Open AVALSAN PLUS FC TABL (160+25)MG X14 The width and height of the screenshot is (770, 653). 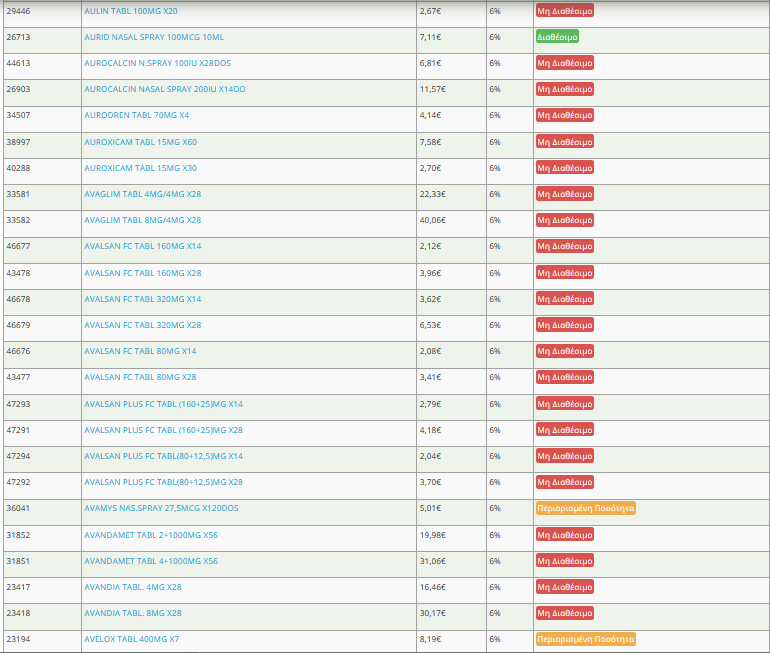[163, 403]
